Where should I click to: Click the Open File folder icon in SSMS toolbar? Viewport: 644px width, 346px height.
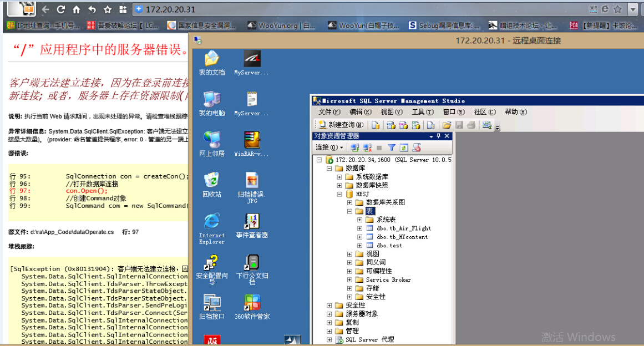(447, 125)
